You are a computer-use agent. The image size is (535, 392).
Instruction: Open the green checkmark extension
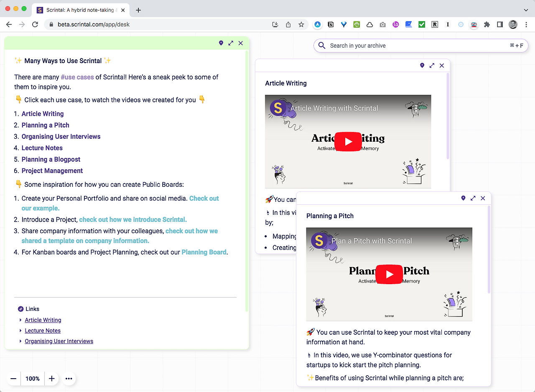422,25
